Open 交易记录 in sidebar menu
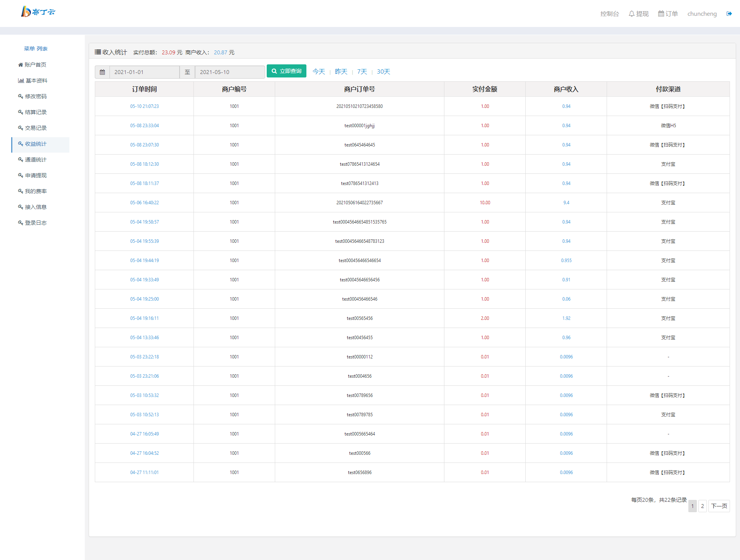 (x=35, y=128)
